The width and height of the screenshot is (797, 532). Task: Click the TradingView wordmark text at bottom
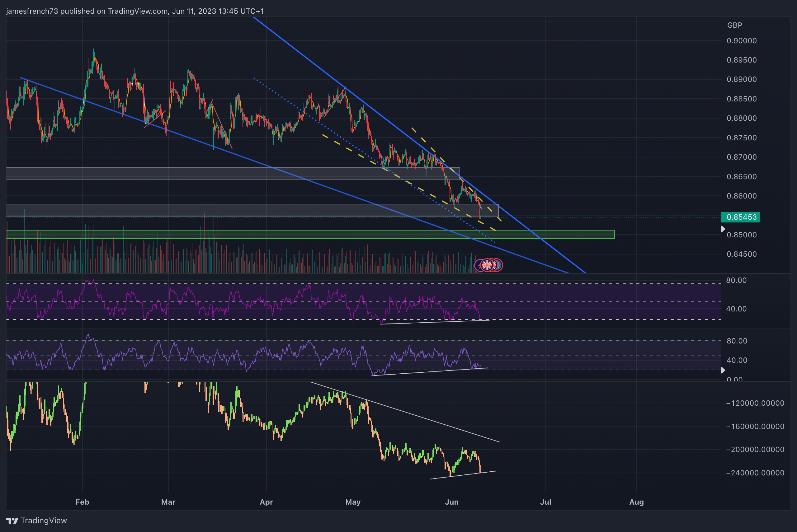[x=44, y=520]
